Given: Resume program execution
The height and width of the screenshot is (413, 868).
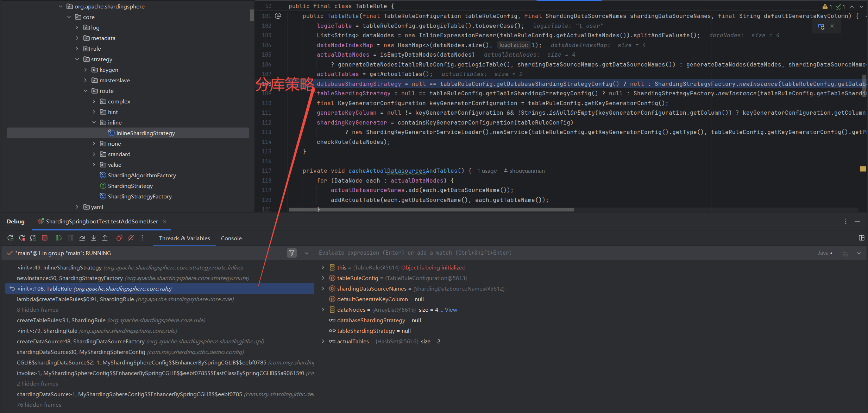Looking at the screenshot, I should tap(59, 238).
